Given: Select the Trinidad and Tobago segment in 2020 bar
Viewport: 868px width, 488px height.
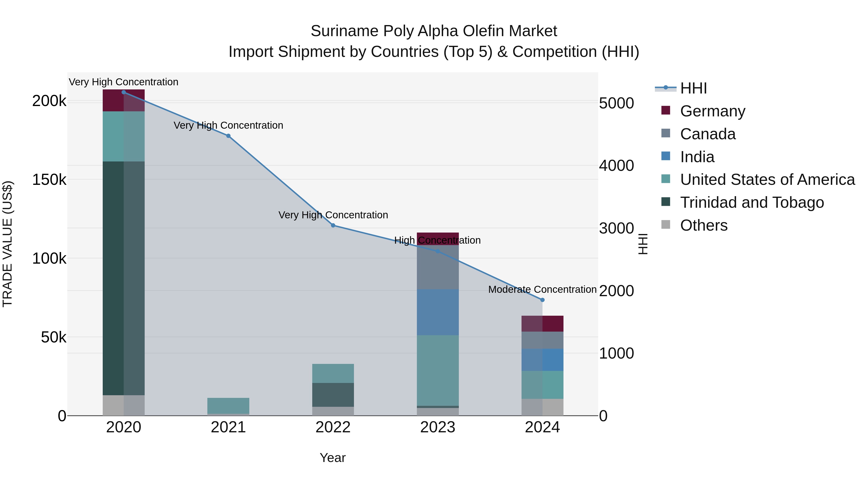Looking at the screenshot, I should click(x=124, y=278).
